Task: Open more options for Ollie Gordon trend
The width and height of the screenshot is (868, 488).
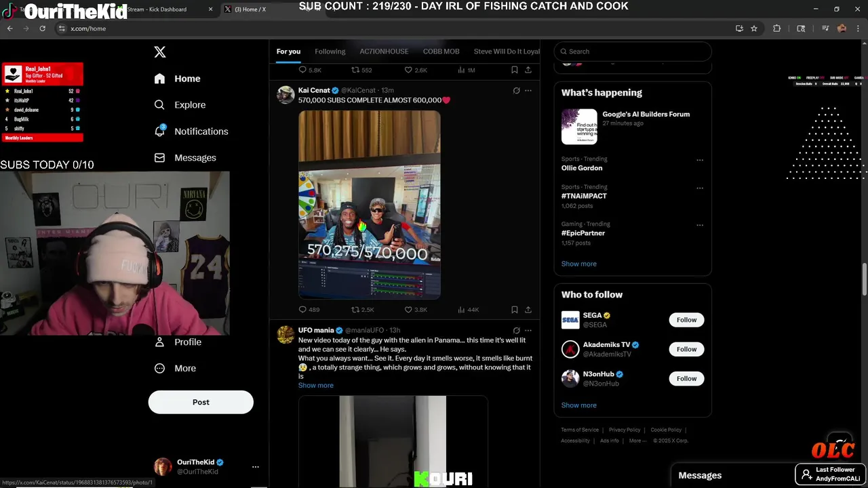Action: [700, 161]
